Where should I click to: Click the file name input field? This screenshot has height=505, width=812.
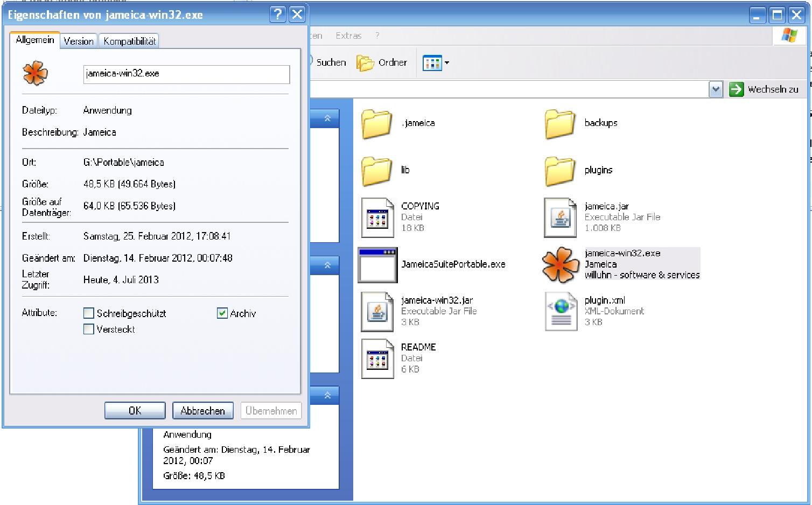186,74
